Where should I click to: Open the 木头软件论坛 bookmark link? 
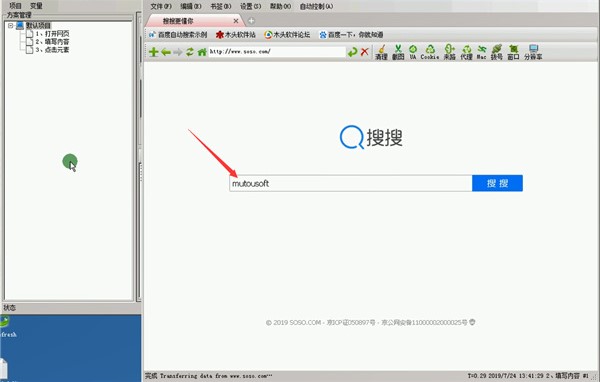coord(287,35)
